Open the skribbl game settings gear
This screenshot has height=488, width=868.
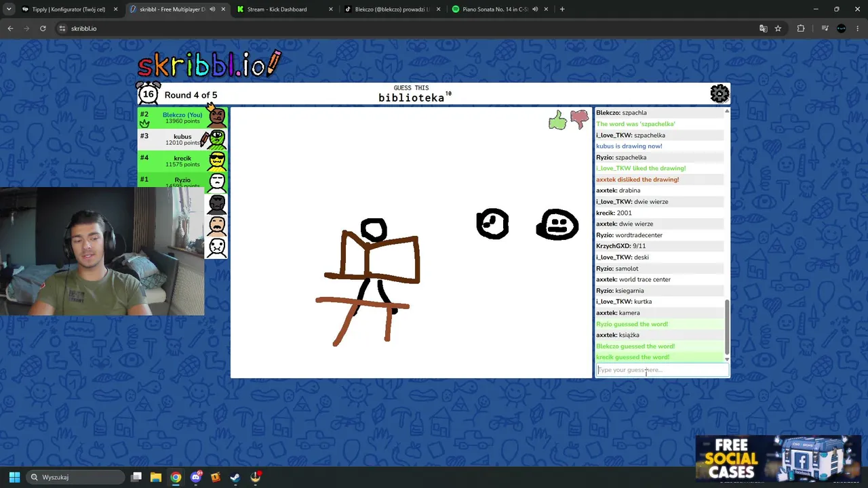pos(719,94)
